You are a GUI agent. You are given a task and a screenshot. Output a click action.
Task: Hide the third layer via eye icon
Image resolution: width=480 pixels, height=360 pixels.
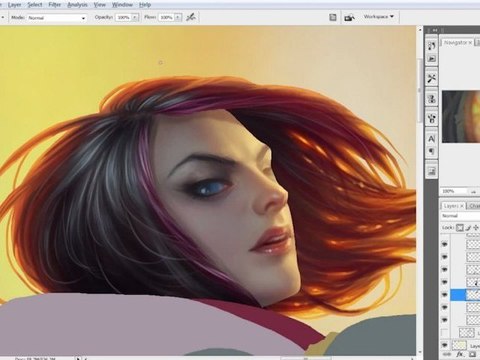[445, 269]
